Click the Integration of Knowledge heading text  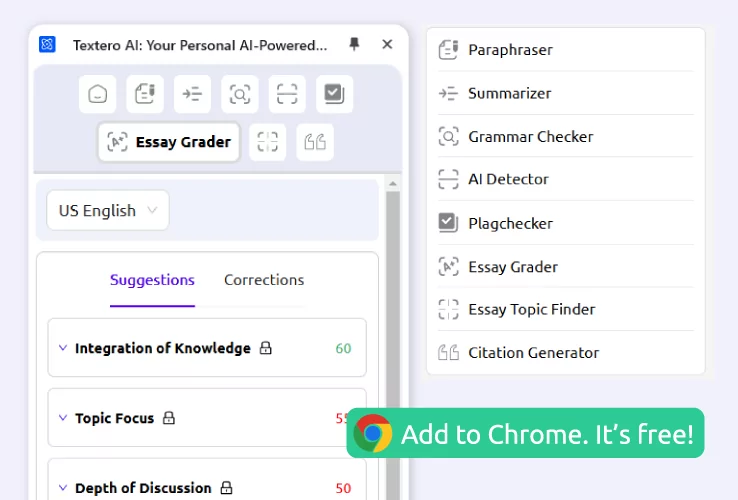[x=163, y=348]
